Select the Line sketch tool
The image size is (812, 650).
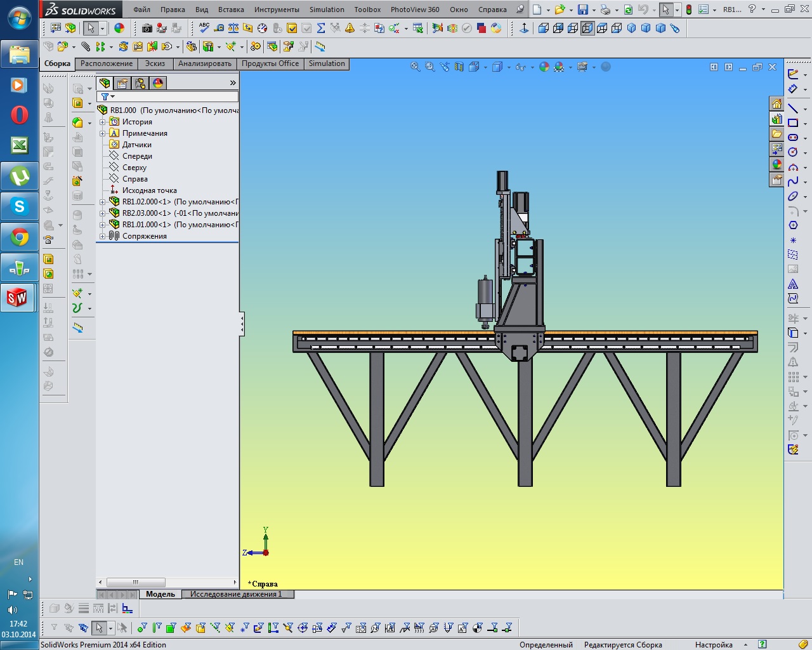pyautogui.click(x=793, y=108)
